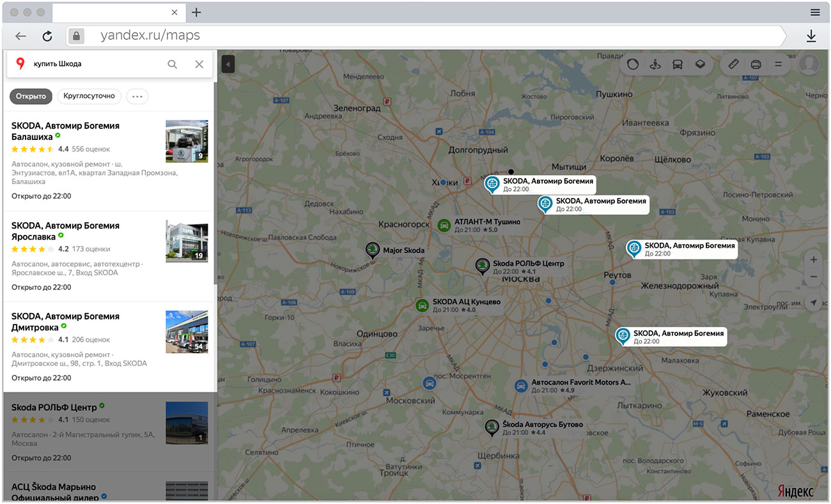Click the Yandex Maps red pin logo

pyautogui.click(x=20, y=63)
